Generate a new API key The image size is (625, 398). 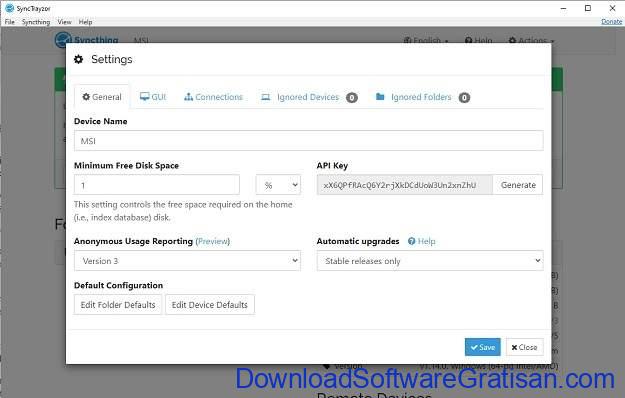click(518, 185)
